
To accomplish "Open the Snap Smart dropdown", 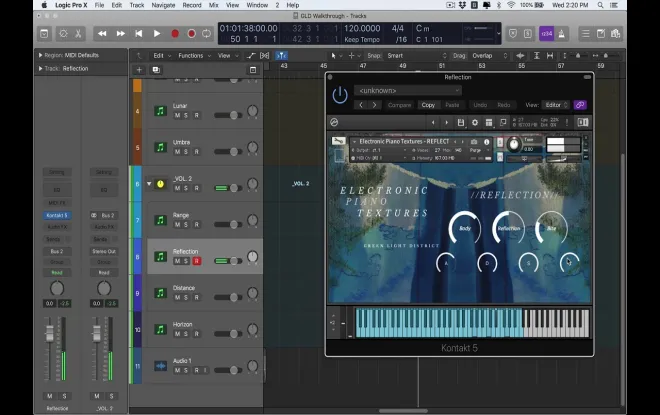I will (417, 56).
